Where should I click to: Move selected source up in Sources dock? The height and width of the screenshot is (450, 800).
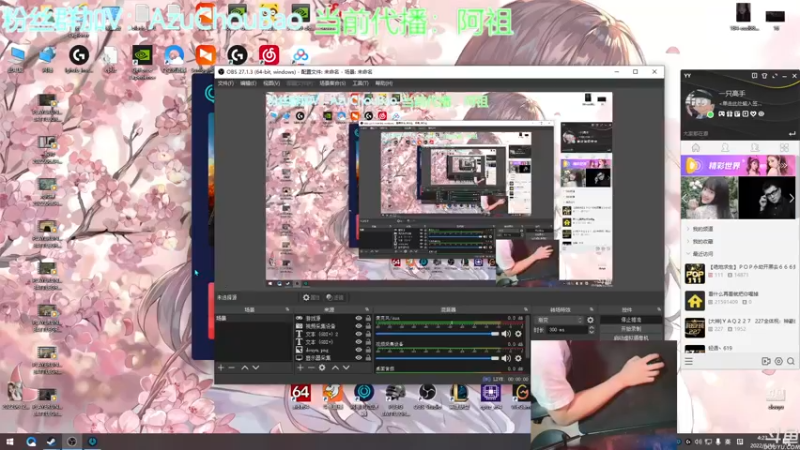335,367
